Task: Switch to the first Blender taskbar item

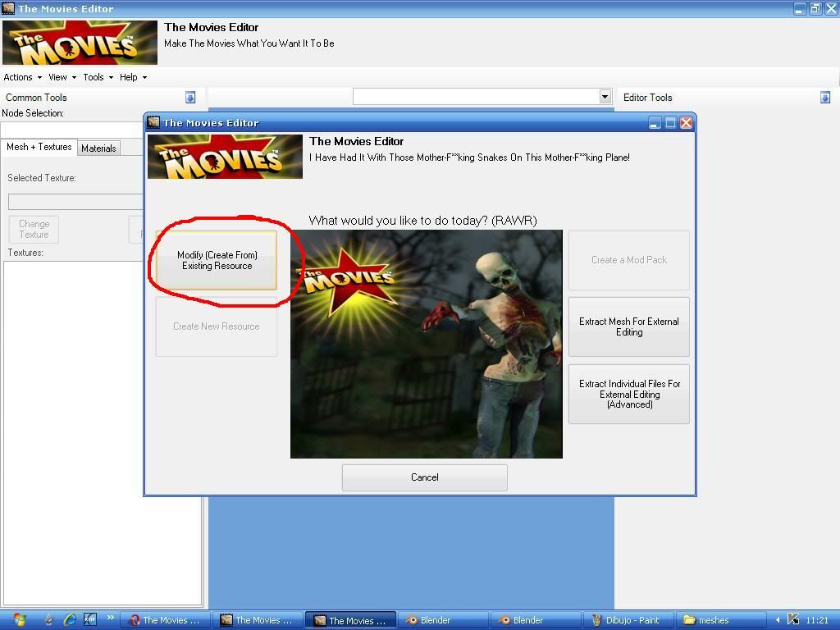Action: click(444, 620)
